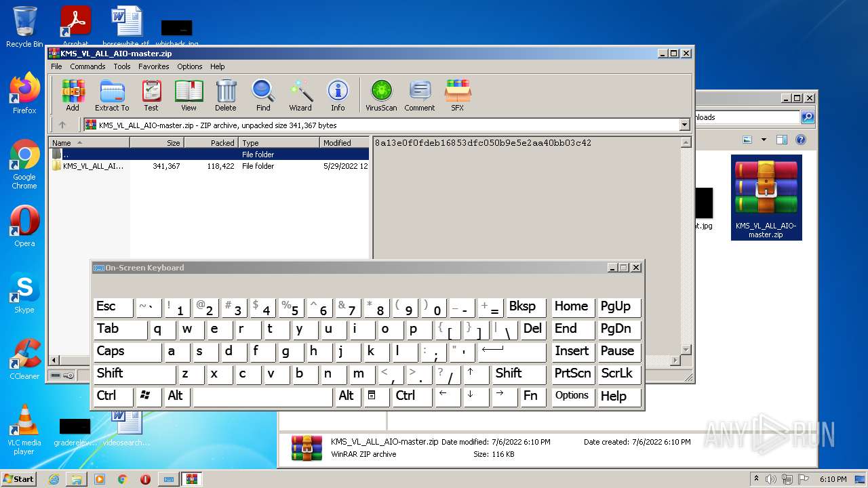Image resolution: width=868 pixels, height=488 pixels.
Task: Open Explorer help icon
Action: pos(801,140)
